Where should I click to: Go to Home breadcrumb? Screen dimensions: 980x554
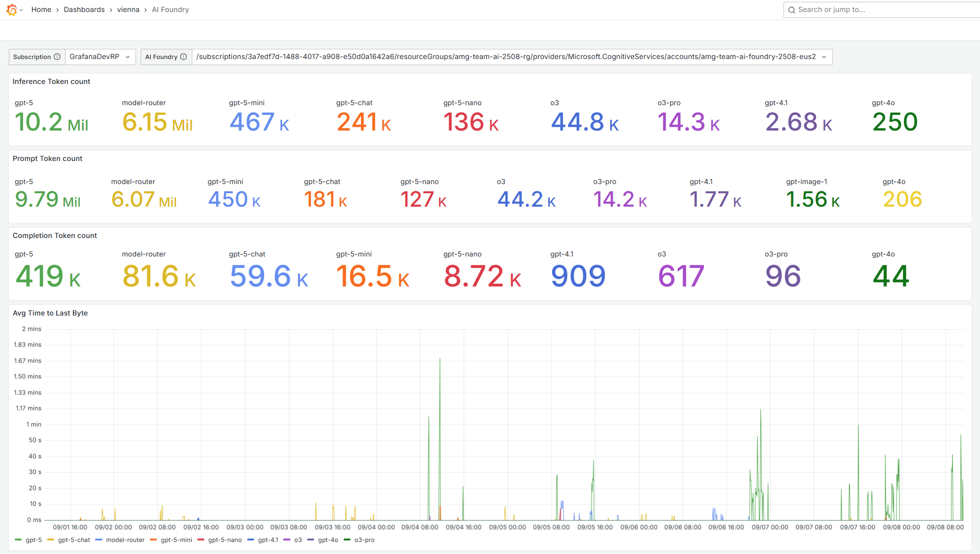coord(41,10)
